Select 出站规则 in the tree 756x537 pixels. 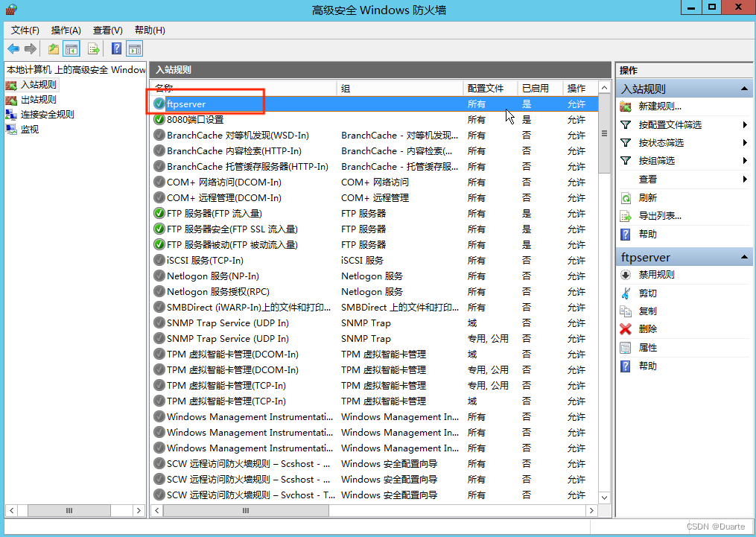click(38, 100)
